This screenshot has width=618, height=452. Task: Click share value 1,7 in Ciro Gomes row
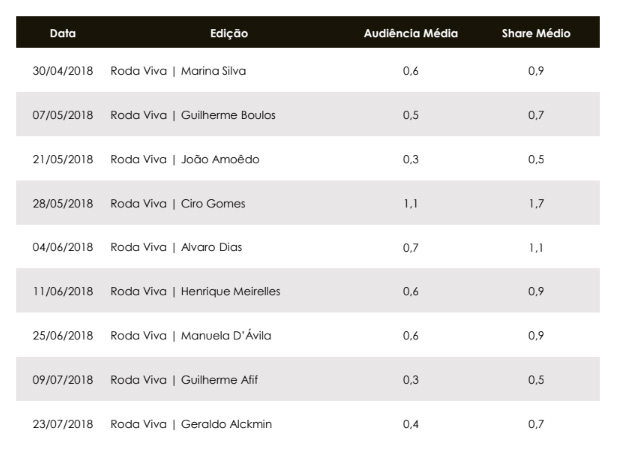pyautogui.click(x=536, y=204)
